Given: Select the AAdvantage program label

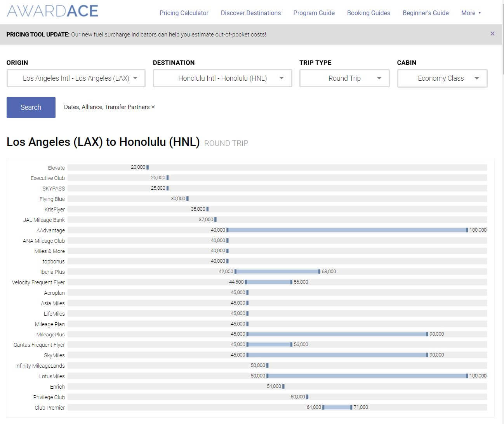Looking at the screenshot, I should (50, 230).
